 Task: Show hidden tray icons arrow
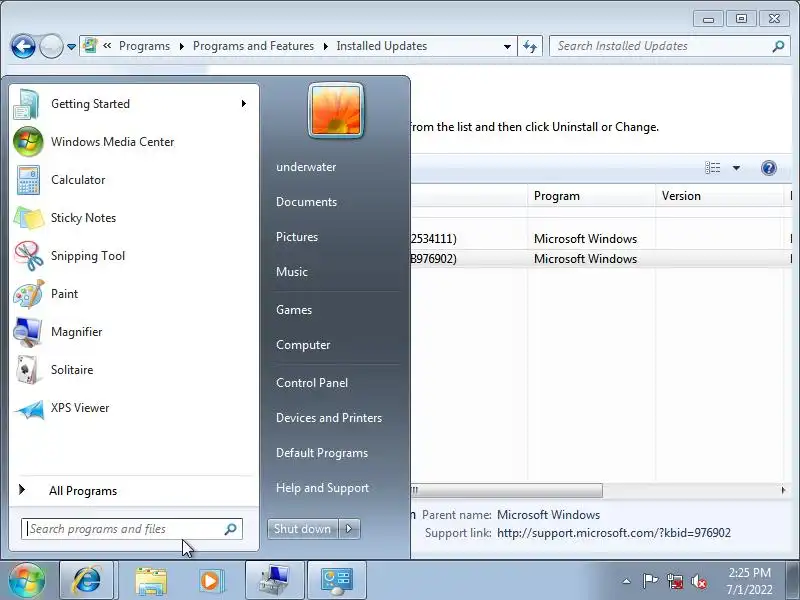[x=627, y=581]
